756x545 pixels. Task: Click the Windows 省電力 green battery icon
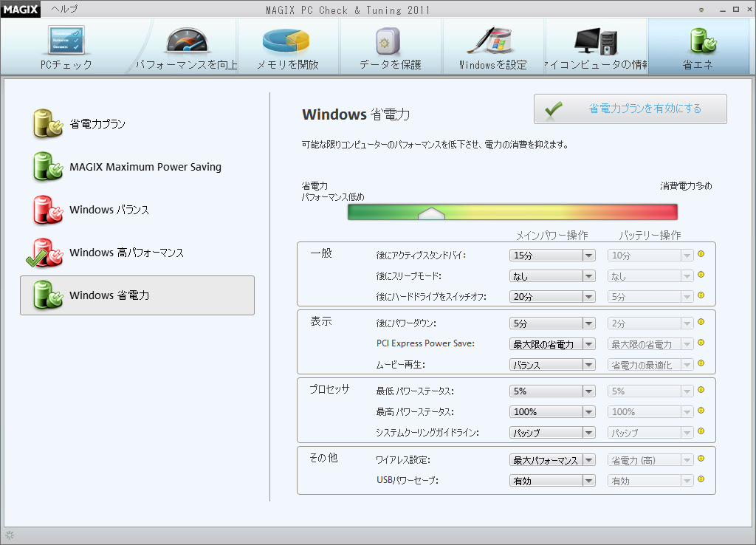pyautogui.click(x=48, y=295)
